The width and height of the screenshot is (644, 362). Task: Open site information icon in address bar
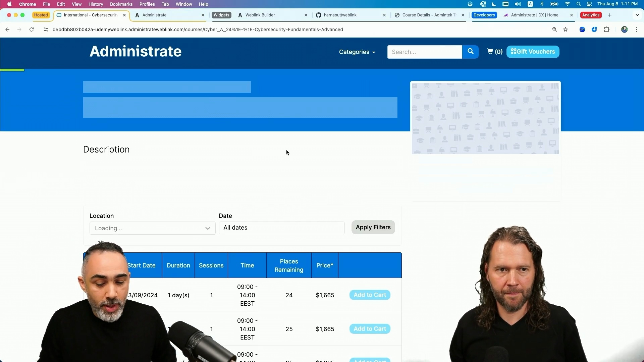tap(46, 29)
